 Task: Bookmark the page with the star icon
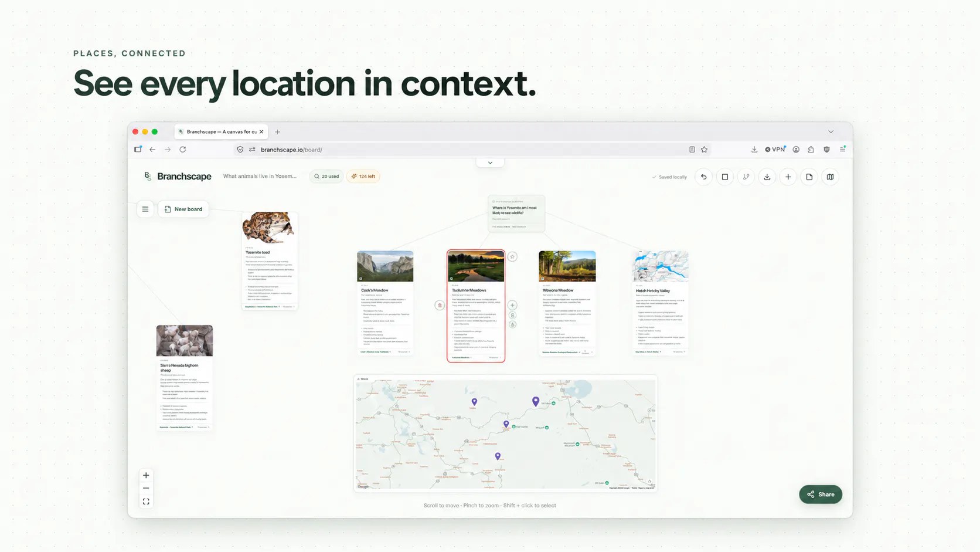pos(704,150)
